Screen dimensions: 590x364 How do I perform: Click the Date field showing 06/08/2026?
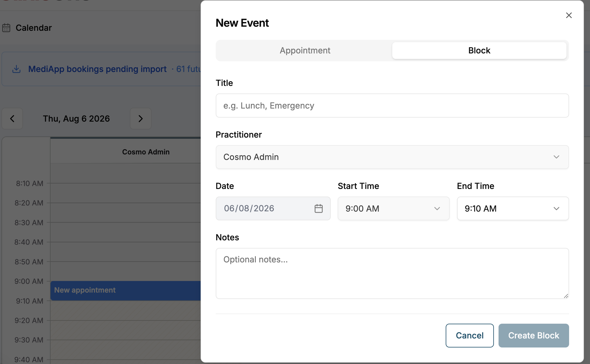[273, 208]
